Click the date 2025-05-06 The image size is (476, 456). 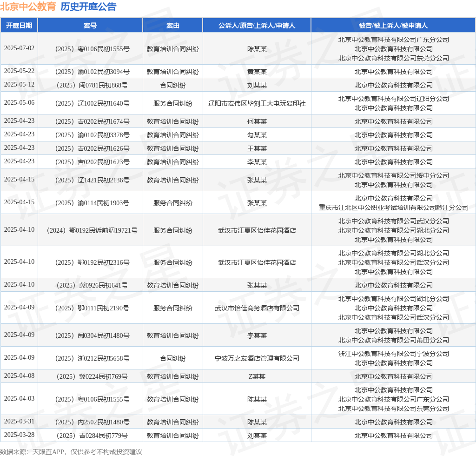point(19,103)
